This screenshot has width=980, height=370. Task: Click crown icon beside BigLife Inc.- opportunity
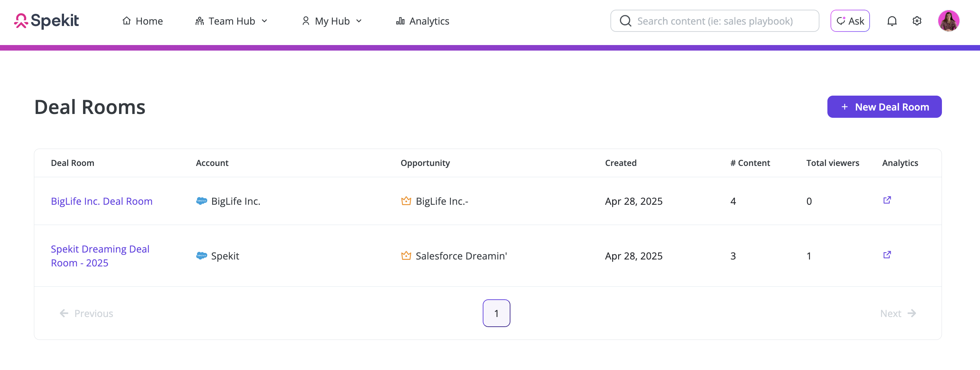406,201
